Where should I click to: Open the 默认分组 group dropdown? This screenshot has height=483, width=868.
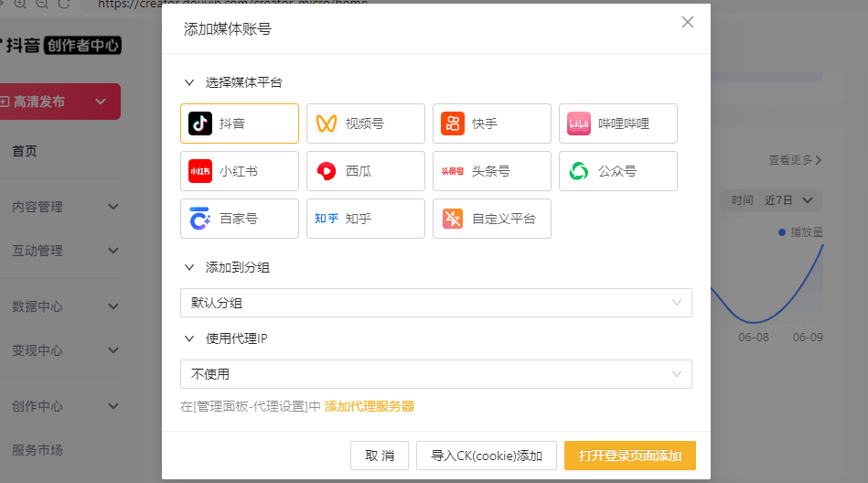436,303
